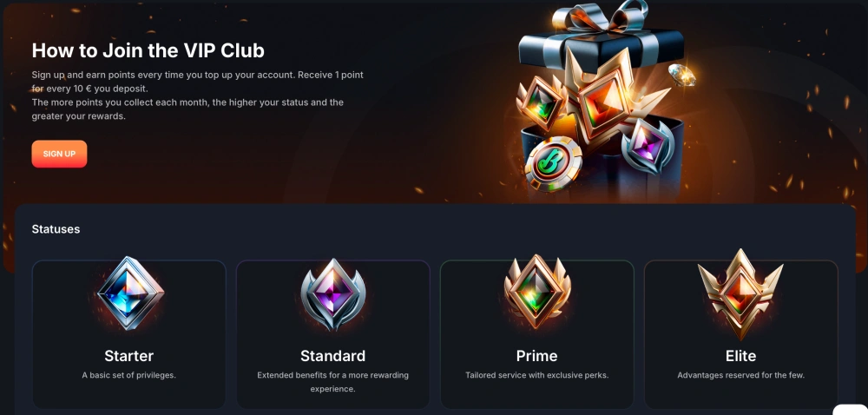Click the silver ribbon bow on gift lid
This screenshot has width=868, height=415.
pyautogui.click(x=601, y=16)
